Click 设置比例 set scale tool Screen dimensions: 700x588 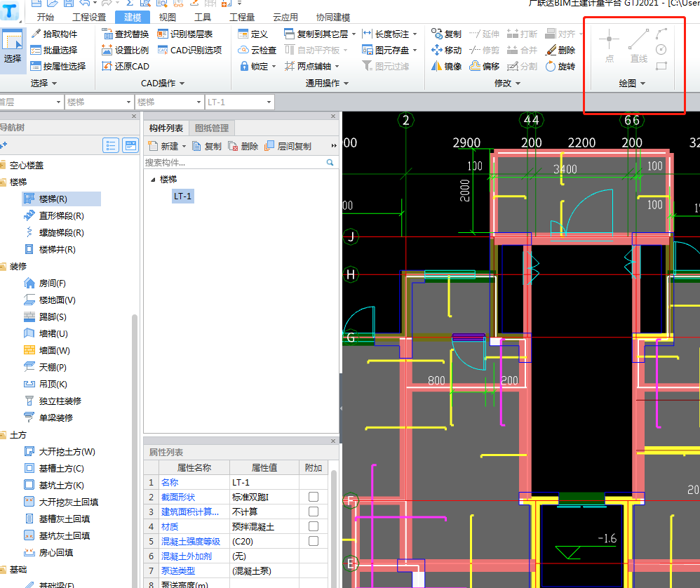(x=126, y=50)
